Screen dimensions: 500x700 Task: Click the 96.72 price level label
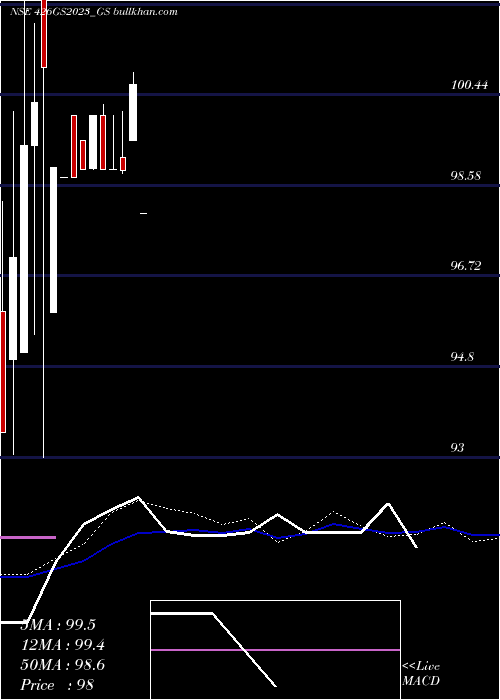pos(466,267)
